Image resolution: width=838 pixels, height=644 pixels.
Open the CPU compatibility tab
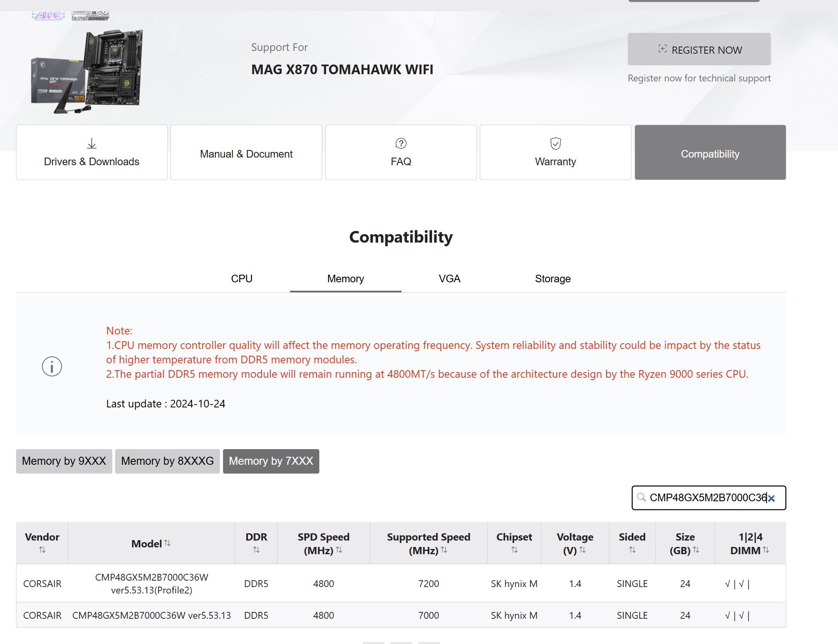point(241,279)
